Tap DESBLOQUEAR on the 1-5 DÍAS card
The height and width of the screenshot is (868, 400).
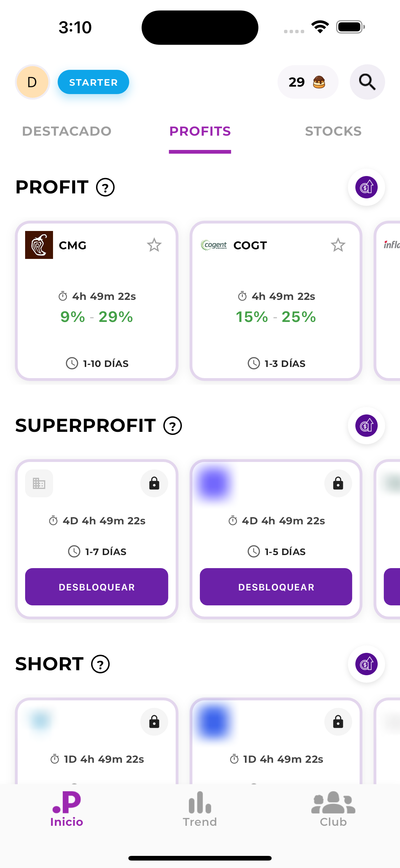[x=276, y=587]
